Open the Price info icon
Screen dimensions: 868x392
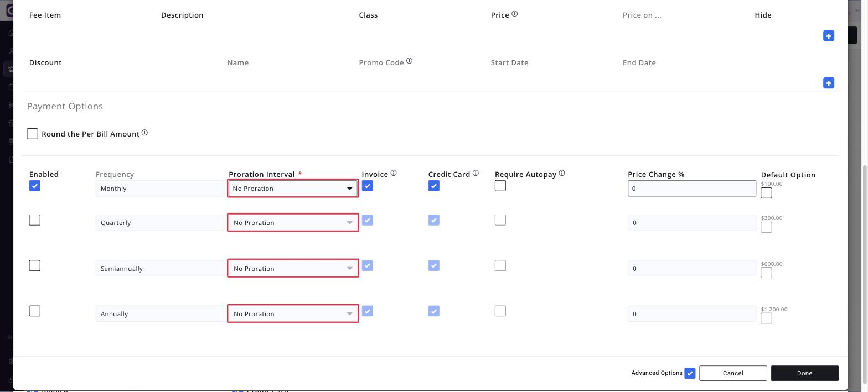pyautogui.click(x=514, y=14)
